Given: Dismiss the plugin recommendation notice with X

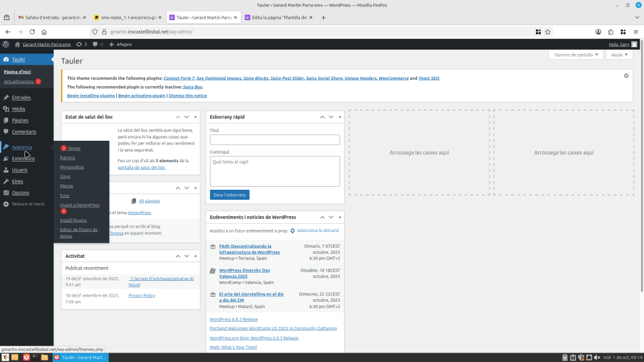Looking at the screenshot, I should (x=626, y=75).
